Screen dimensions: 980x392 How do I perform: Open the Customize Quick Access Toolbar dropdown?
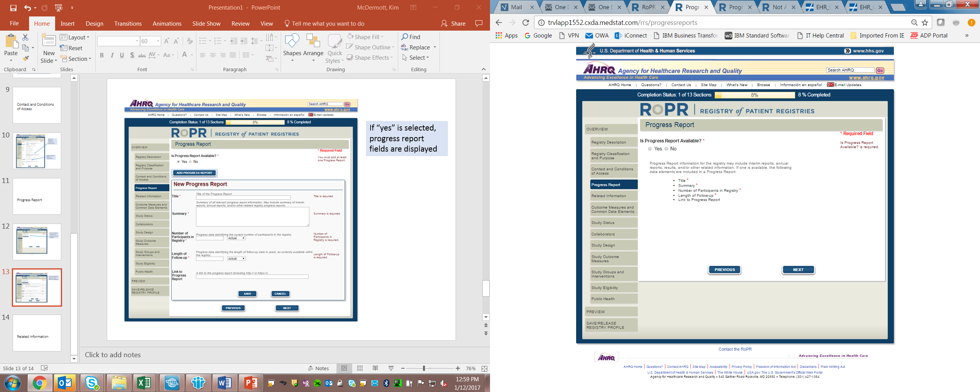click(72, 8)
